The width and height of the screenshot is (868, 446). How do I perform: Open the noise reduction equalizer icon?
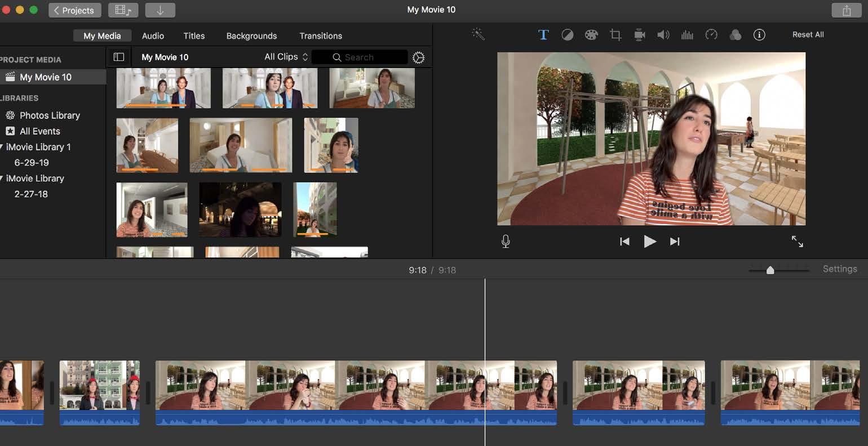pyautogui.click(x=687, y=35)
